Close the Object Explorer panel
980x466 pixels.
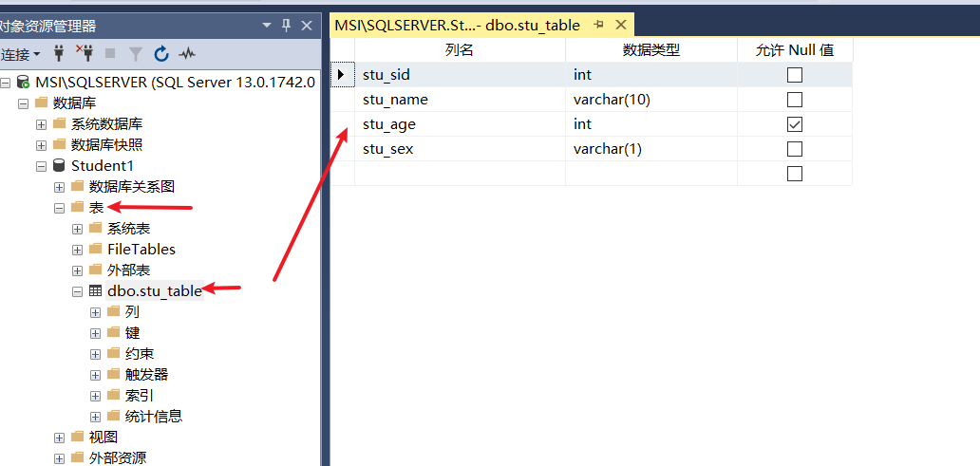(x=306, y=26)
